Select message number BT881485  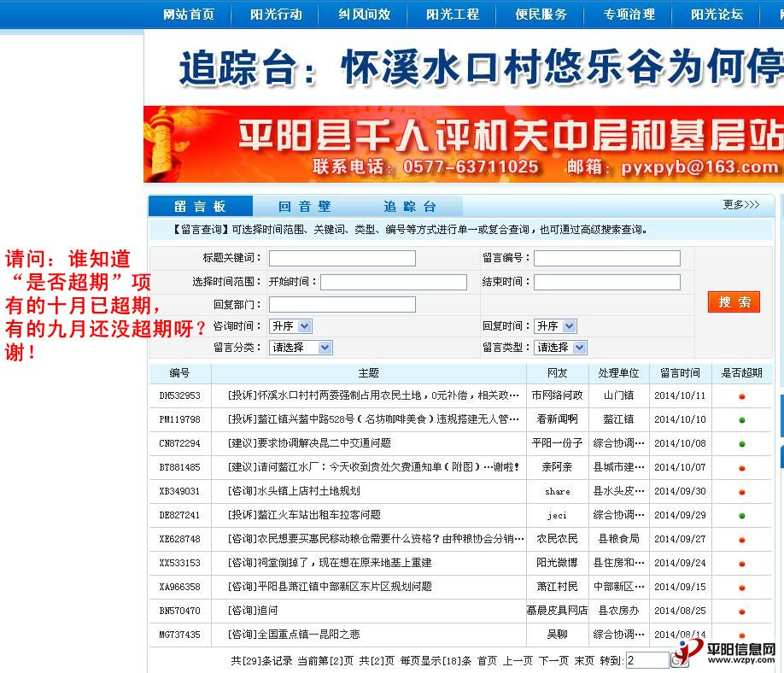click(x=179, y=467)
